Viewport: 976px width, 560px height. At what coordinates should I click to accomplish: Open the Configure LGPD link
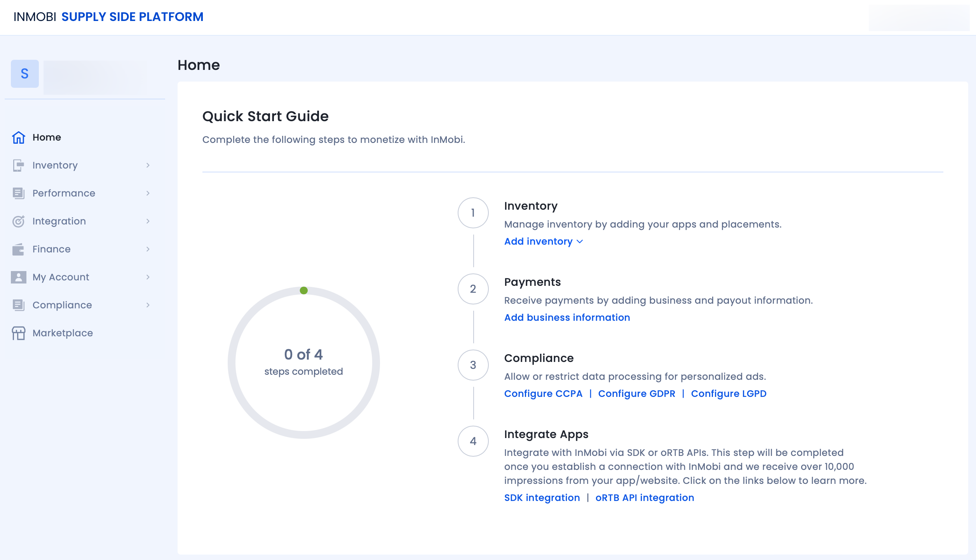729,394
